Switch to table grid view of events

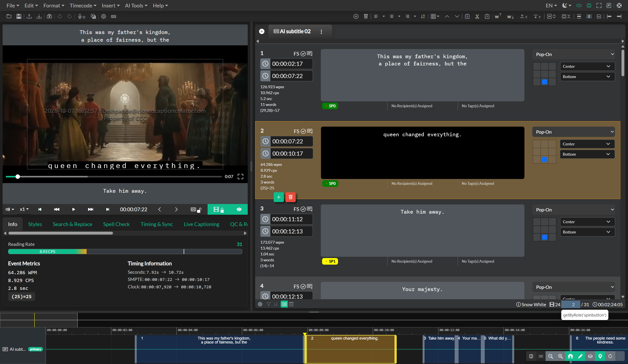291,304
